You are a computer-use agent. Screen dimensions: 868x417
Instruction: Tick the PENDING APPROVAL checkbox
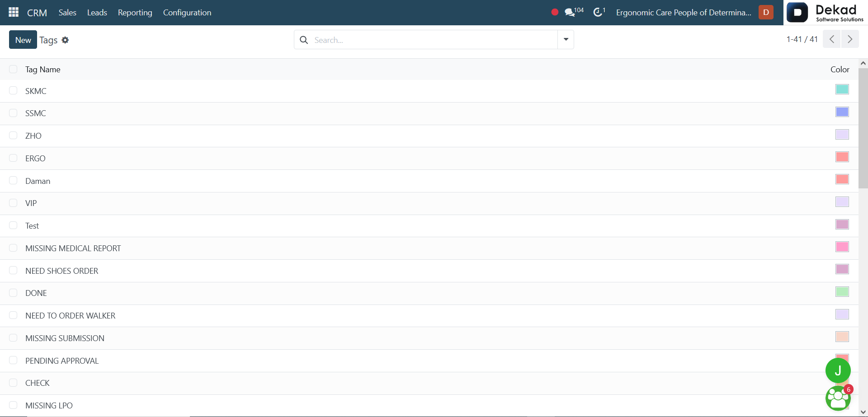[x=13, y=361]
